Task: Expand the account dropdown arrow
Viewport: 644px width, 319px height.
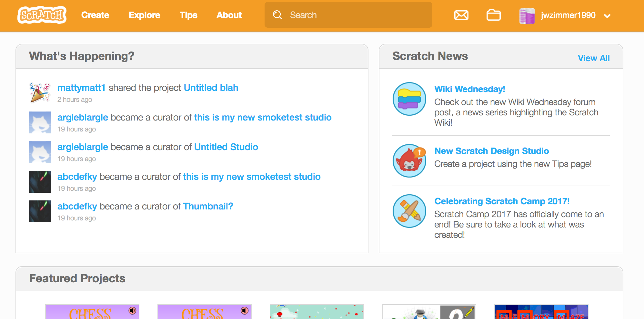Action: coord(607,16)
